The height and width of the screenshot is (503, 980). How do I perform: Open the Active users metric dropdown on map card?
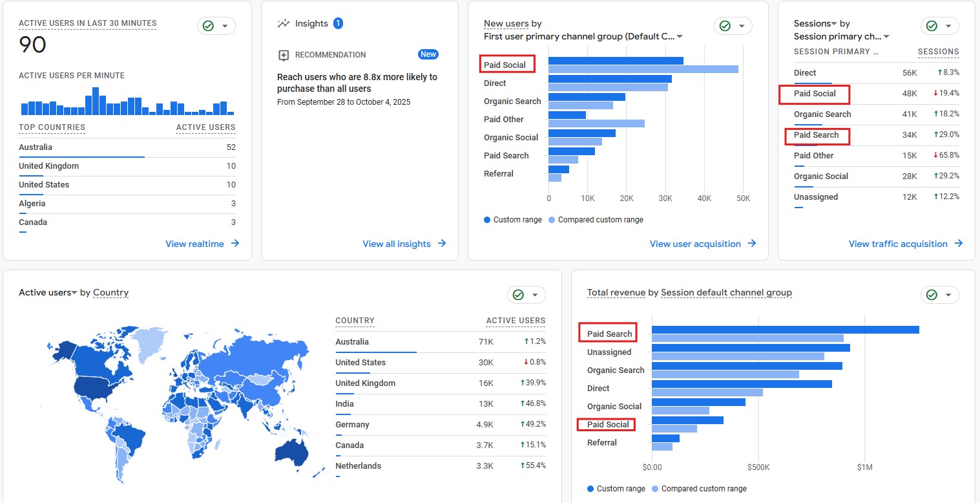[x=74, y=293]
